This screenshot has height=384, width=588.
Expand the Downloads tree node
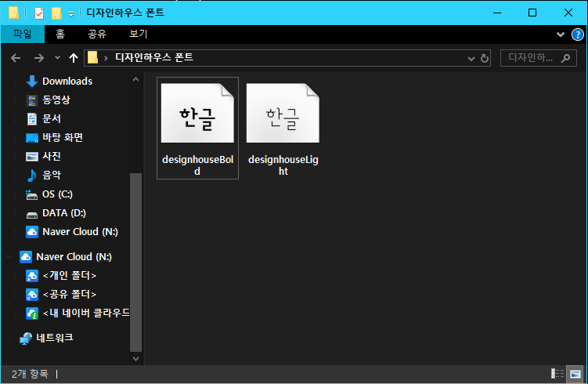pos(16,81)
